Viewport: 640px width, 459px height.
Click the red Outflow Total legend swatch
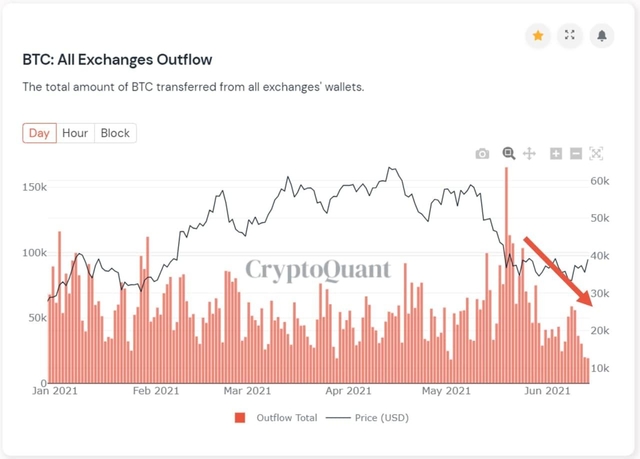click(240, 418)
